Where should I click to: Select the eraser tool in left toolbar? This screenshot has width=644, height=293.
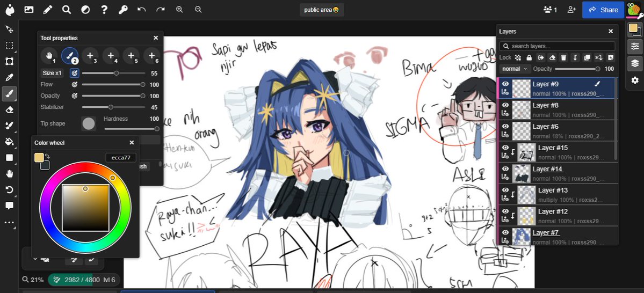point(10,109)
